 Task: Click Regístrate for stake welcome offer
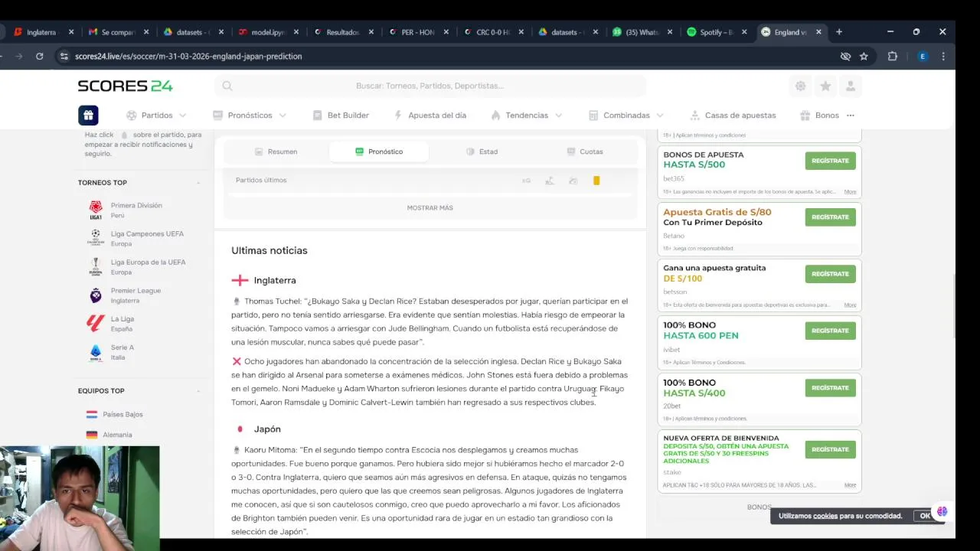coord(830,450)
